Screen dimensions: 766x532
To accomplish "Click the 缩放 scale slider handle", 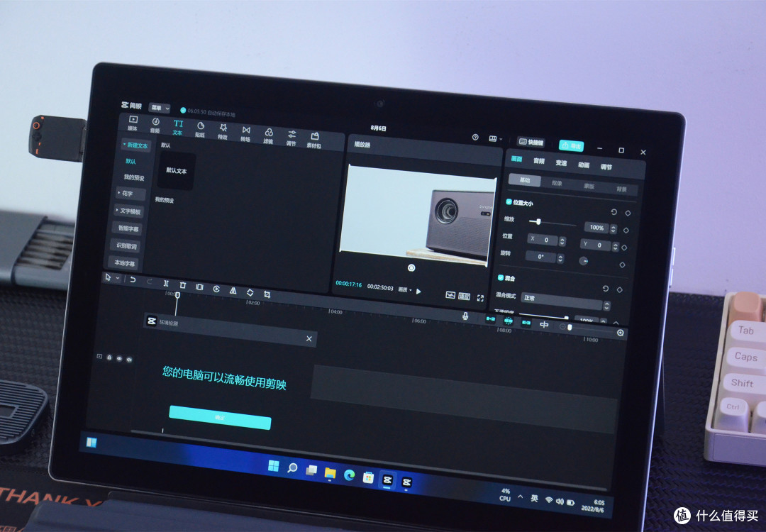I will 538,222.
